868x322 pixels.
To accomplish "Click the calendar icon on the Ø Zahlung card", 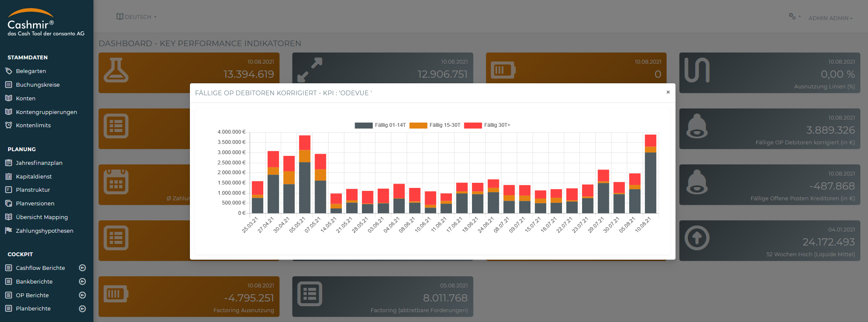I will pyautogui.click(x=116, y=182).
